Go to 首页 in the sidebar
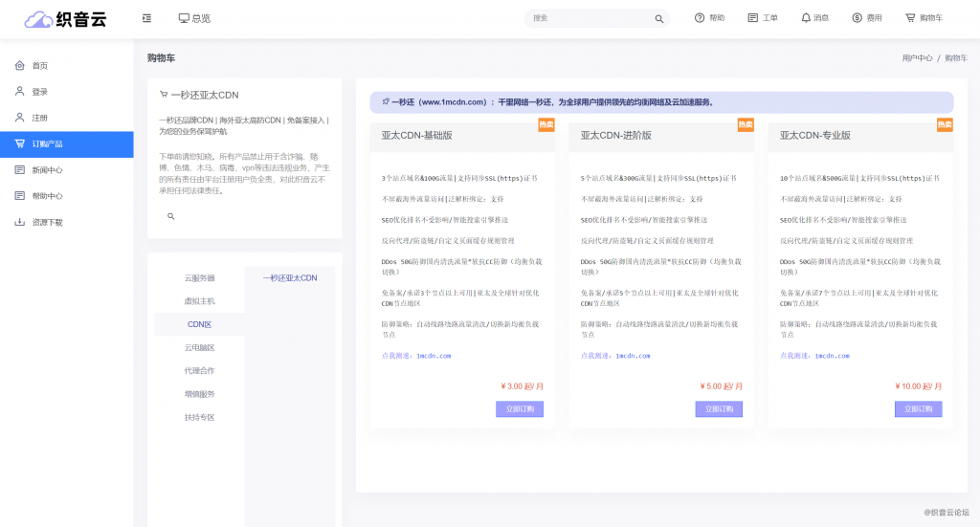Image resolution: width=980 pixels, height=527 pixels. [x=67, y=66]
